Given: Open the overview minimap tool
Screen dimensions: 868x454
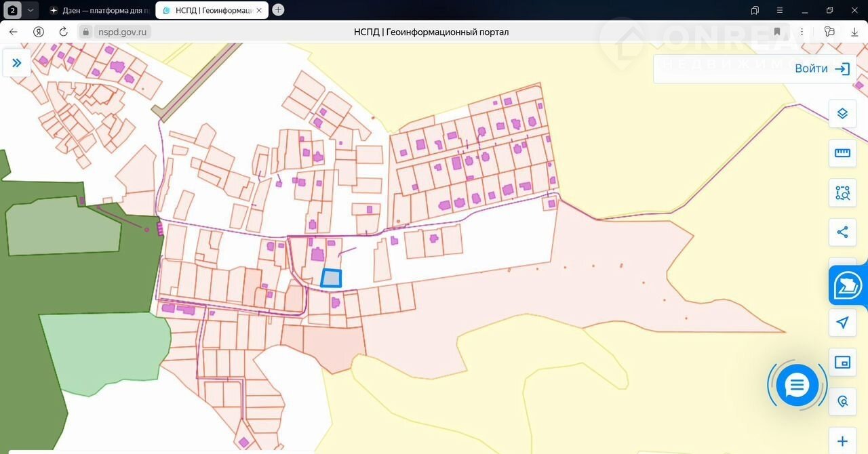Looking at the screenshot, I should tap(842, 362).
